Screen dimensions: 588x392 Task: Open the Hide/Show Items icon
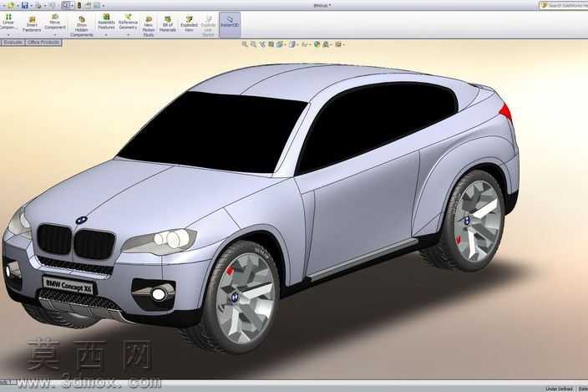pos(305,44)
